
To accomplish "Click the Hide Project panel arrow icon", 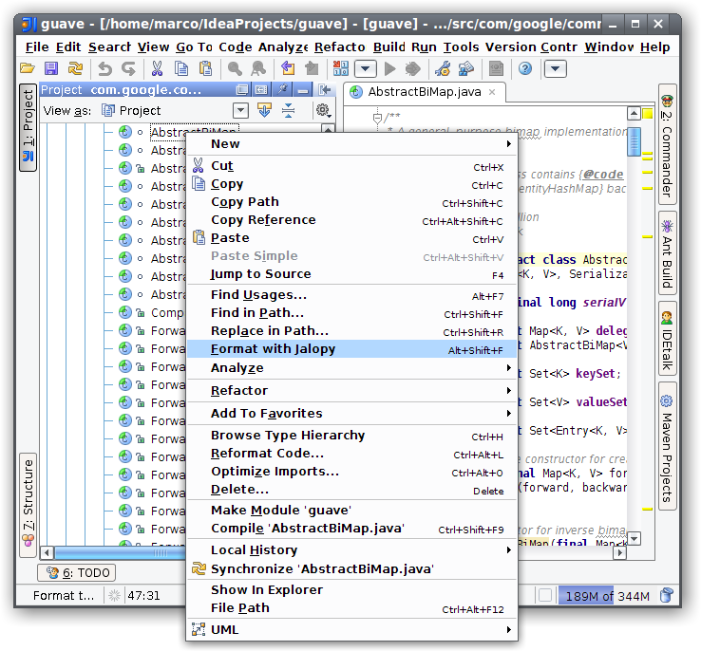I will 325,90.
